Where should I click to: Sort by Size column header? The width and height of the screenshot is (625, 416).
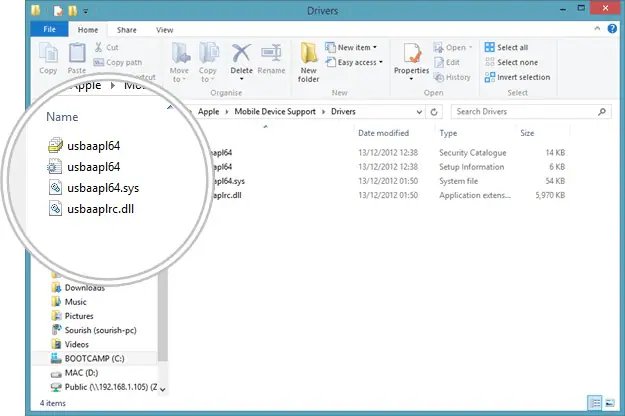[x=527, y=133]
